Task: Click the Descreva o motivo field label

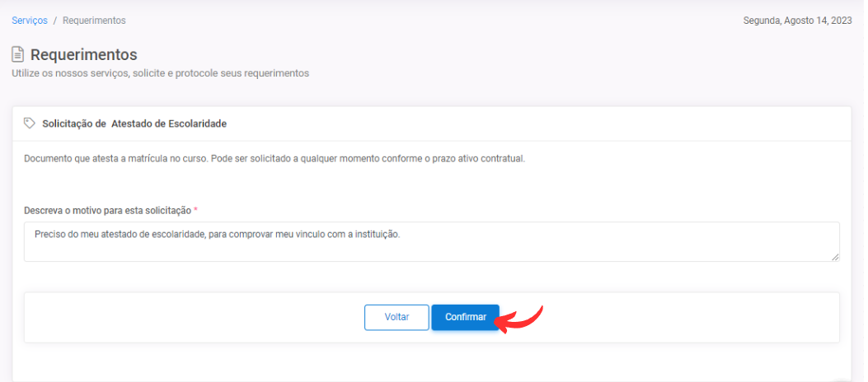Action: (107, 211)
